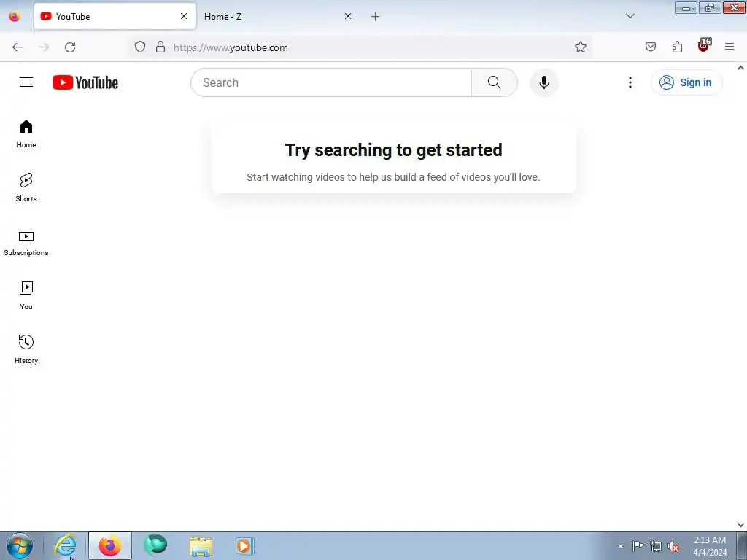The height and width of the screenshot is (560, 747).
Task: Launch Internet Explorer from the taskbar
Action: tap(65, 545)
